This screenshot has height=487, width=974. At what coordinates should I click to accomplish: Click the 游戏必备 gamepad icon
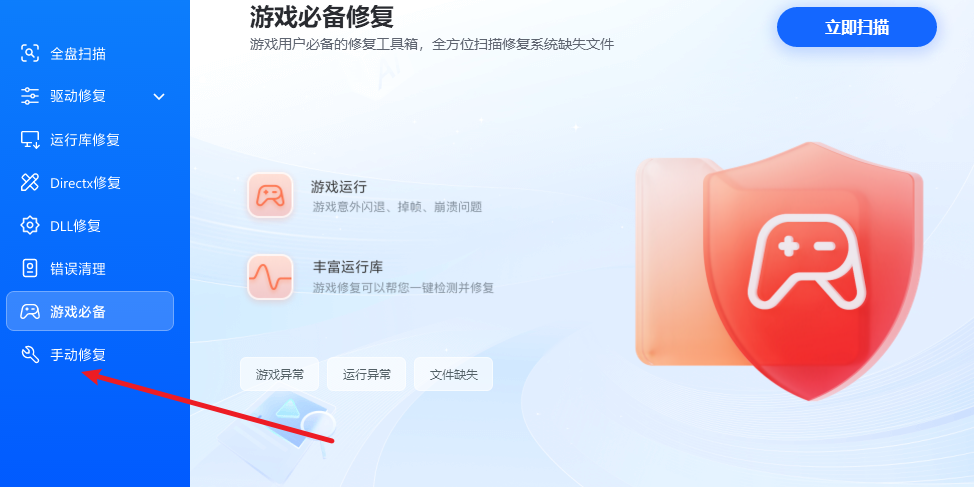(30, 311)
